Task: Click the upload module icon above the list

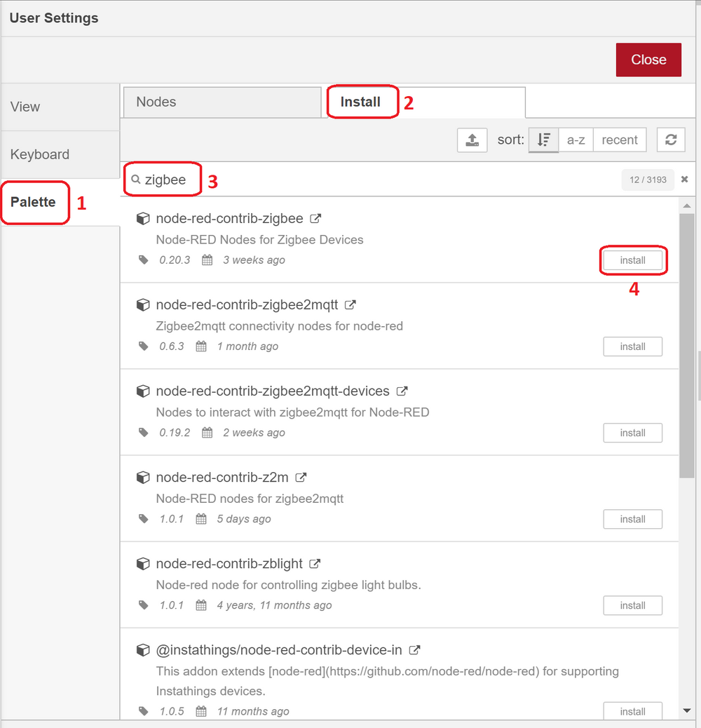Action: tap(472, 140)
